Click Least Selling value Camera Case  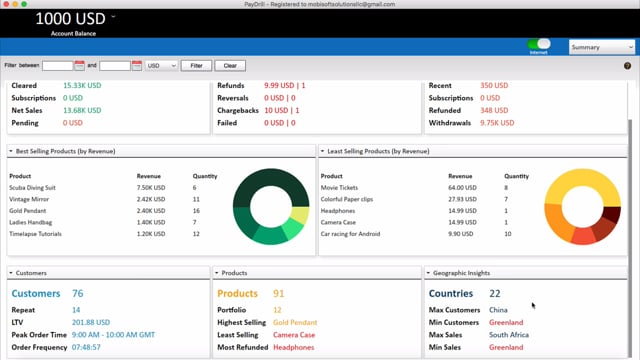(294, 335)
